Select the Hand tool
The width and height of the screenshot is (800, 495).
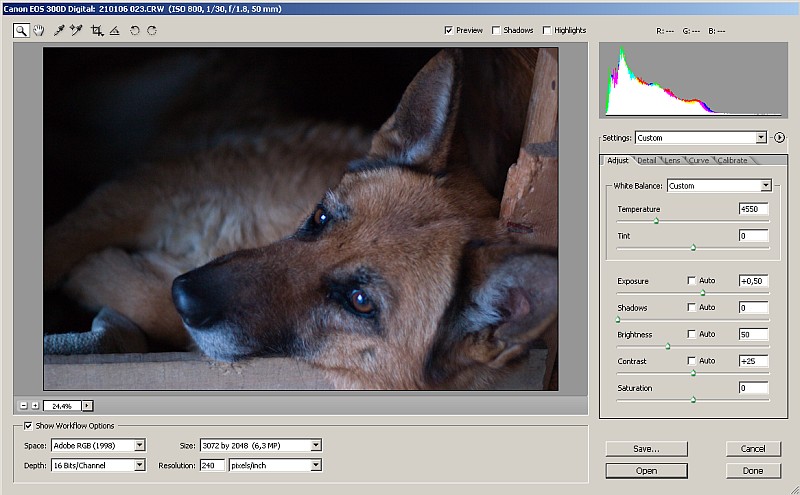[39, 31]
